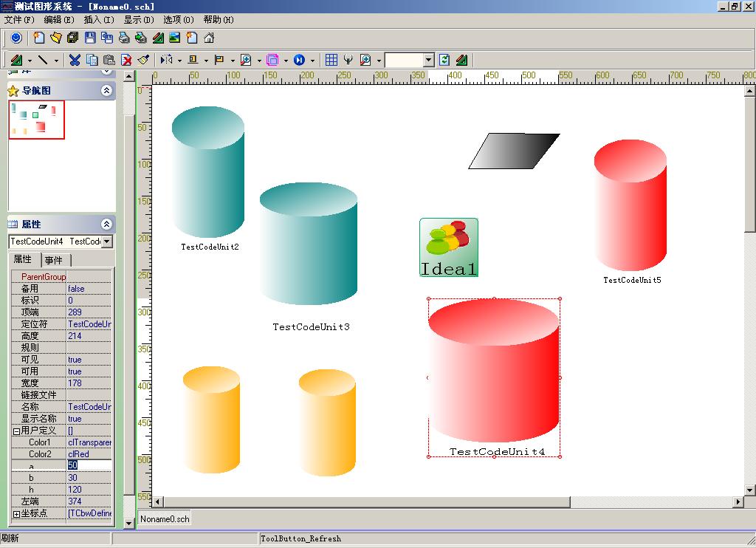
Task: Open the zoom percentage combo box arrow
Action: (x=429, y=60)
